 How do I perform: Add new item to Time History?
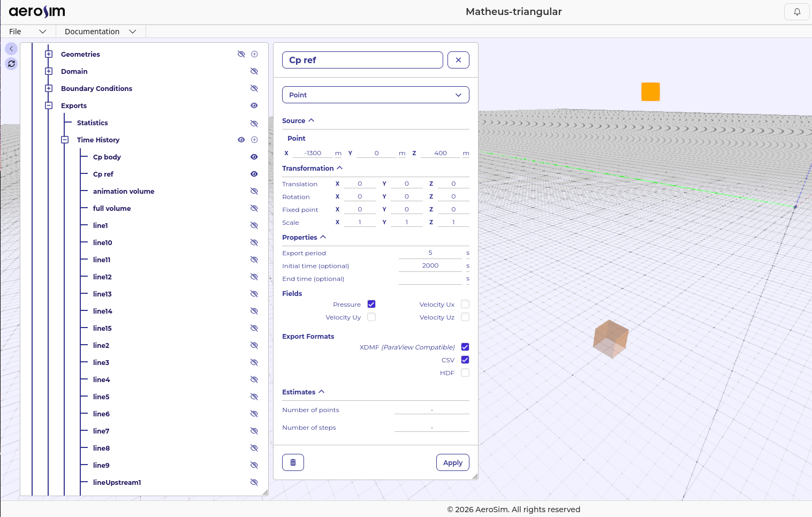(255, 140)
